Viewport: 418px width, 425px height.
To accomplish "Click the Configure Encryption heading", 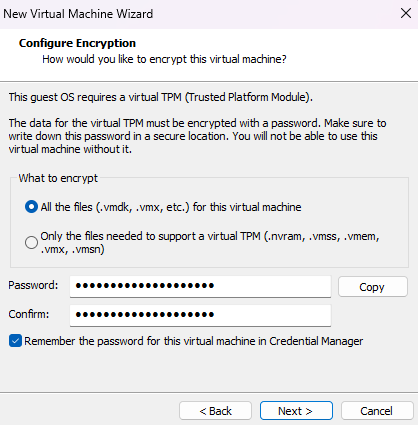I will [x=77, y=43].
